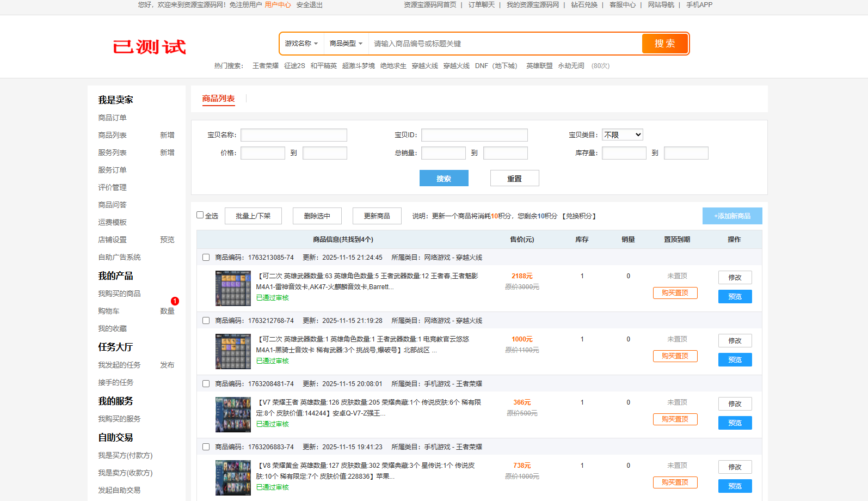
Task: Click the 已测试 site logo
Action: (149, 47)
